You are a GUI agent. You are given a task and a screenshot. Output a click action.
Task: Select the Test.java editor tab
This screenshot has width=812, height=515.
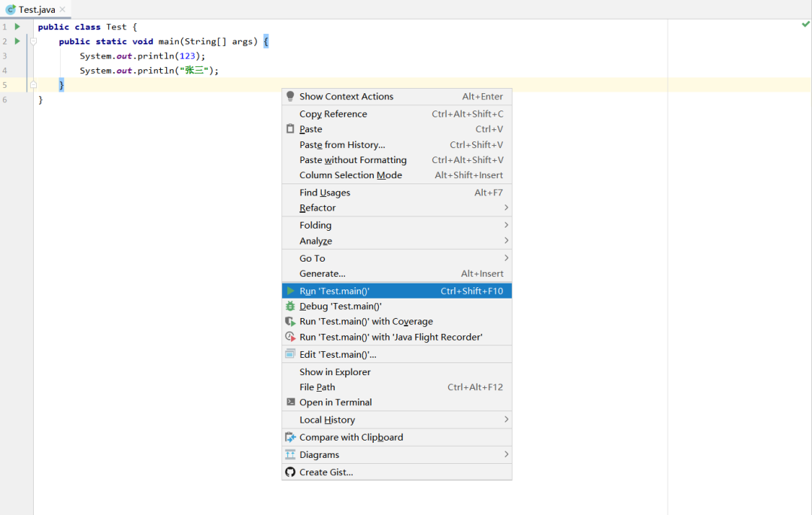click(x=36, y=9)
